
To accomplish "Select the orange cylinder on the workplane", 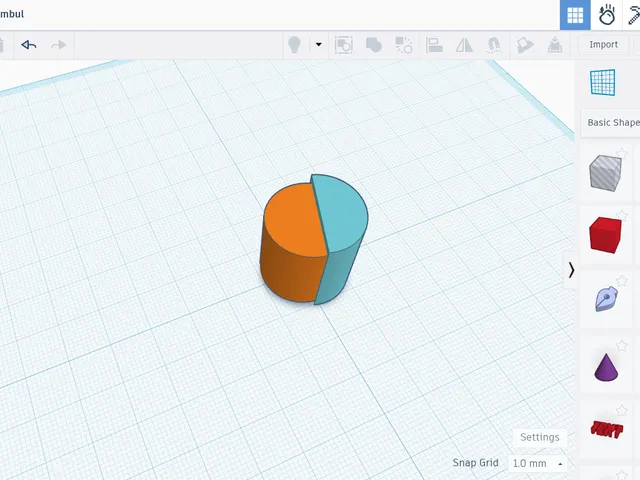I will tap(293, 242).
